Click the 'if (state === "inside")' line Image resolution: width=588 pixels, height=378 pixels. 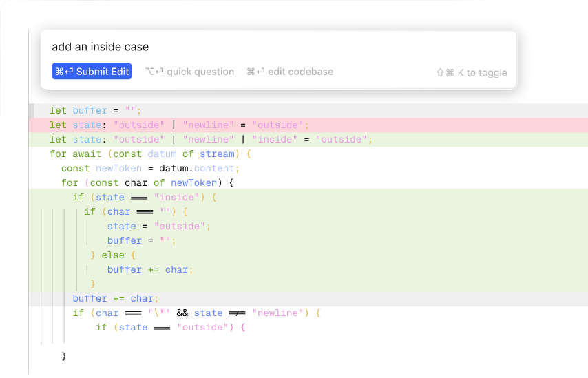coord(145,197)
